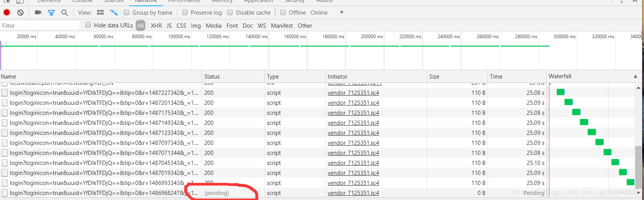Open vendor_7125351.js:4 initiator for r=1487123343
The image size is (644, 200).
tap(353, 133)
